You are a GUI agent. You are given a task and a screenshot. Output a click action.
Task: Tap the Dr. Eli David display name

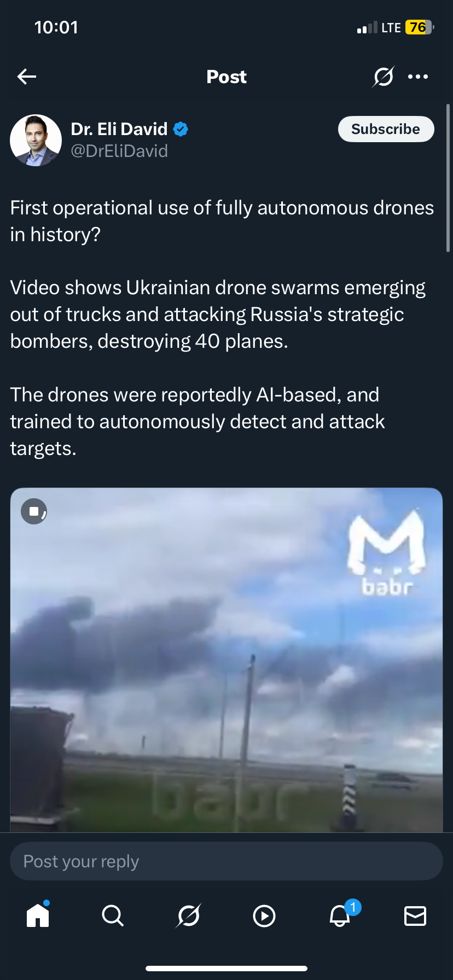(119, 129)
